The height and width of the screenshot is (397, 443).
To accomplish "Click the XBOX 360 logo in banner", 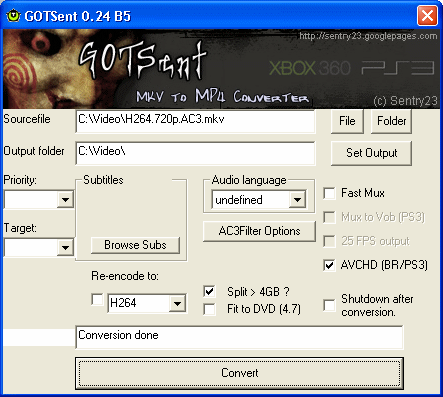I will pyautogui.click(x=310, y=68).
